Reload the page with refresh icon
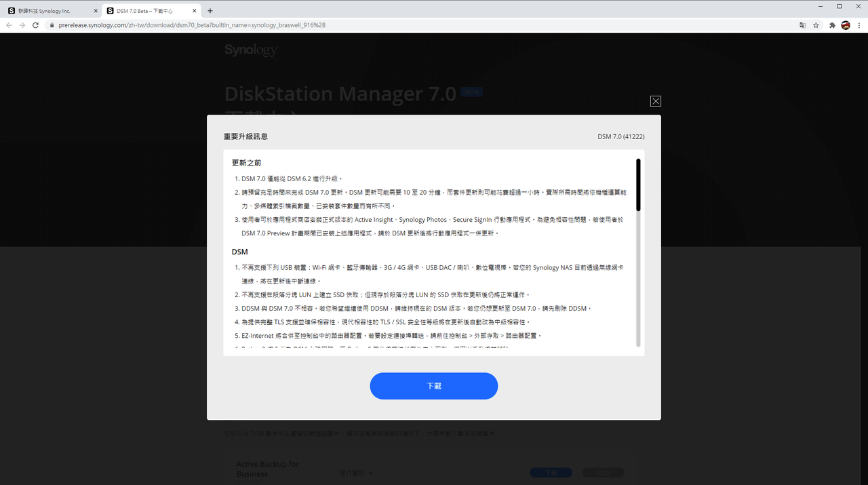868x485 pixels. [37, 25]
